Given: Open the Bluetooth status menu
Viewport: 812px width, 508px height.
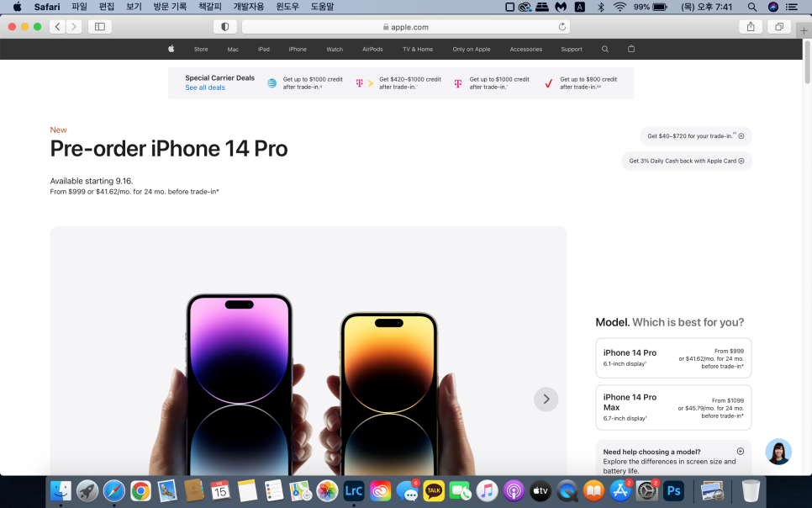Looking at the screenshot, I should pos(601,7).
